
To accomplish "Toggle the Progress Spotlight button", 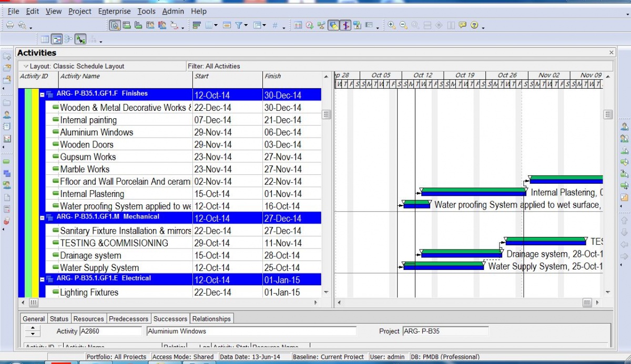I will (x=333, y=25).
